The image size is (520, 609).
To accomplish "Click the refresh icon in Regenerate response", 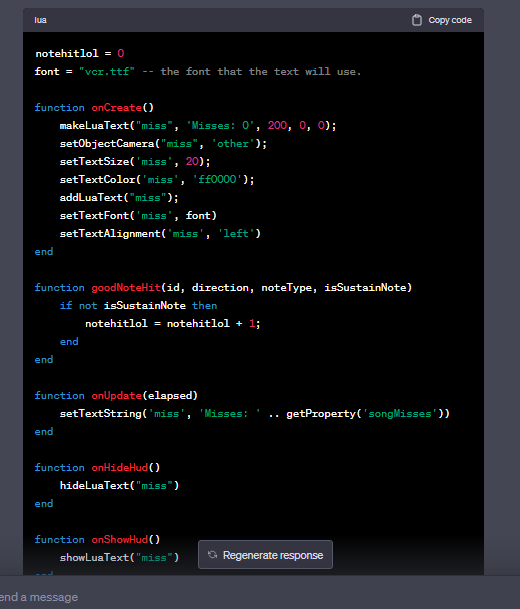I will tap(212, 555).
